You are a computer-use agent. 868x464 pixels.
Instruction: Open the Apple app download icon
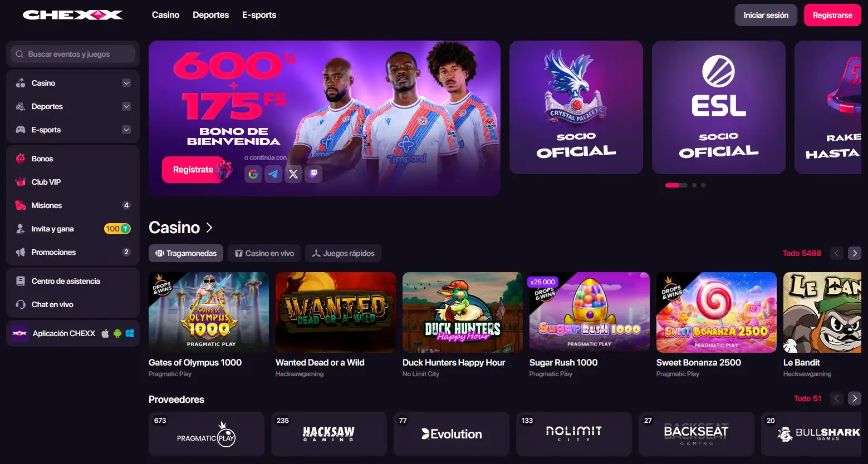point(105,333)
